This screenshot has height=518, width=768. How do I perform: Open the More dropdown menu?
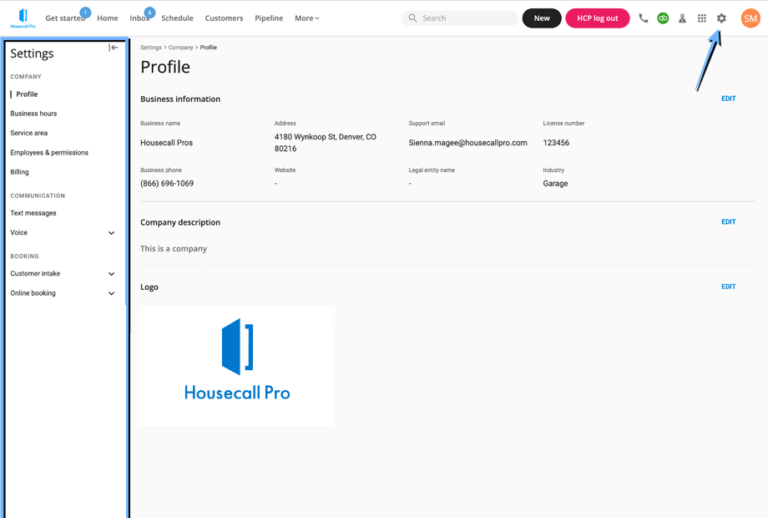click(307, 18)
